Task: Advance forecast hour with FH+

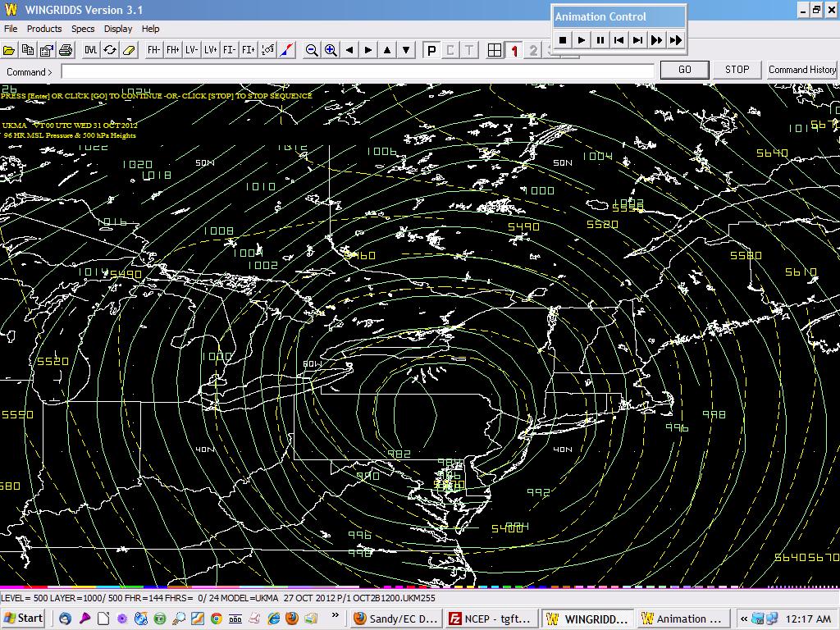Action: (172, 50)
